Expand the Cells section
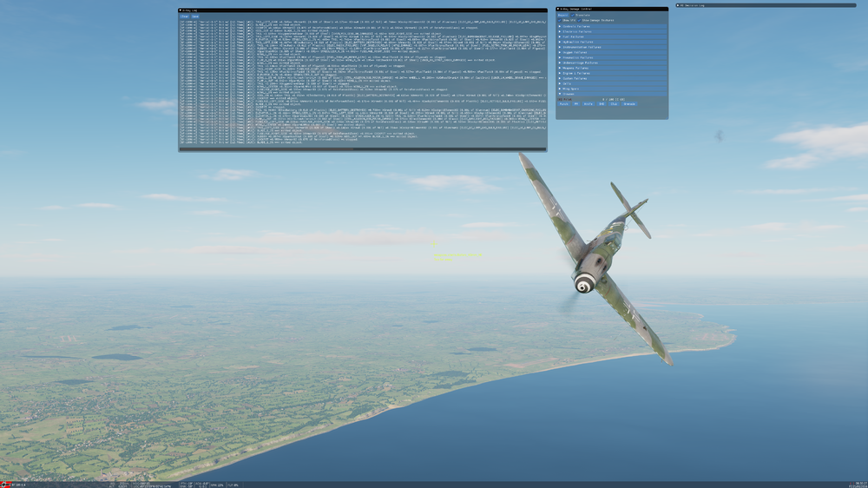868x488 pixels. (x=612, y=83)
